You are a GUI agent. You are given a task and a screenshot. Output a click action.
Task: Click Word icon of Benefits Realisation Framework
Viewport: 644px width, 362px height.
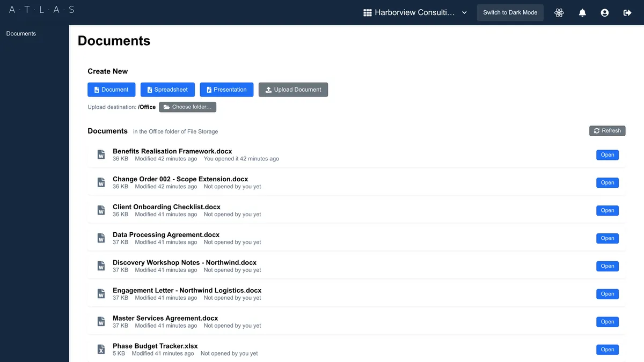point(101,154)
